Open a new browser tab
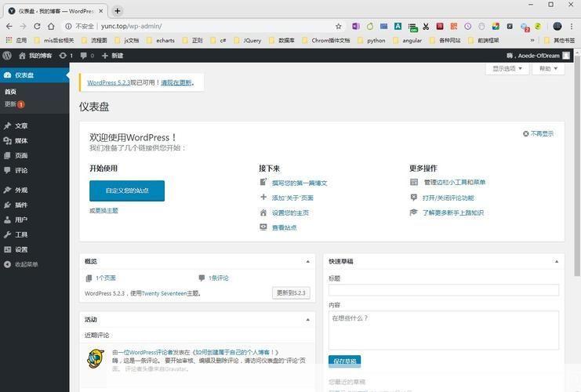 [118, 11]
